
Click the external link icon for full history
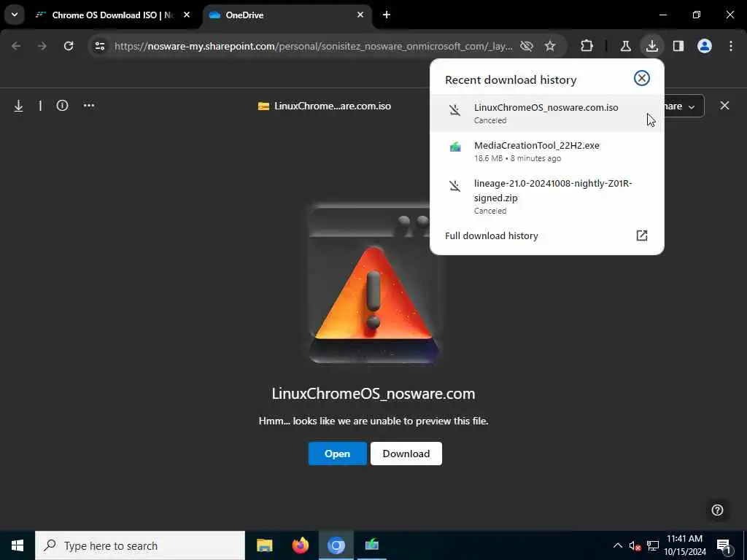pos(642,236)
